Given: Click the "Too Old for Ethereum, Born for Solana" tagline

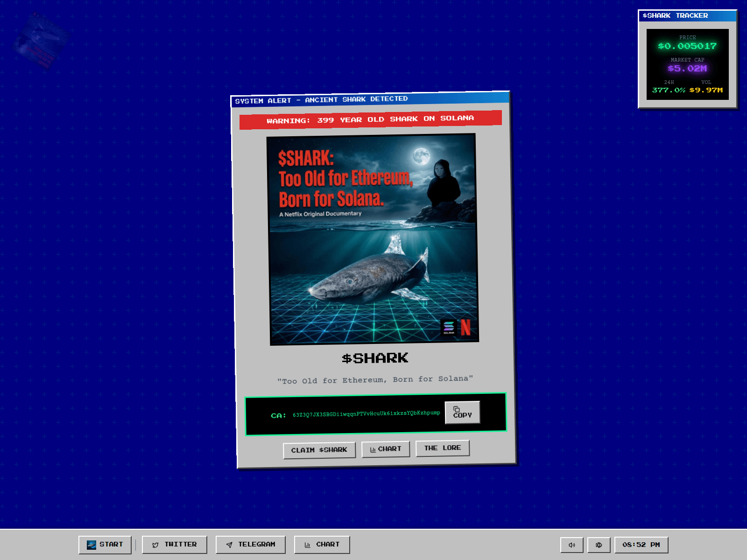Looking at the screenshot, I should click(x=375, y=380).
